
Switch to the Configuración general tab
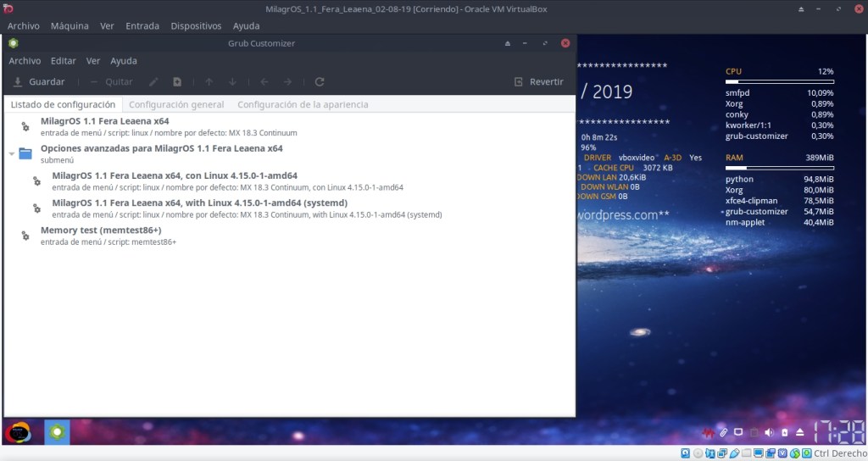(176, 104)
